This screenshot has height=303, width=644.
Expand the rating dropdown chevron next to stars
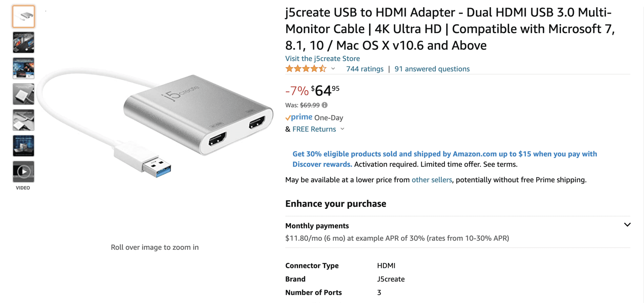coord(333,69)
